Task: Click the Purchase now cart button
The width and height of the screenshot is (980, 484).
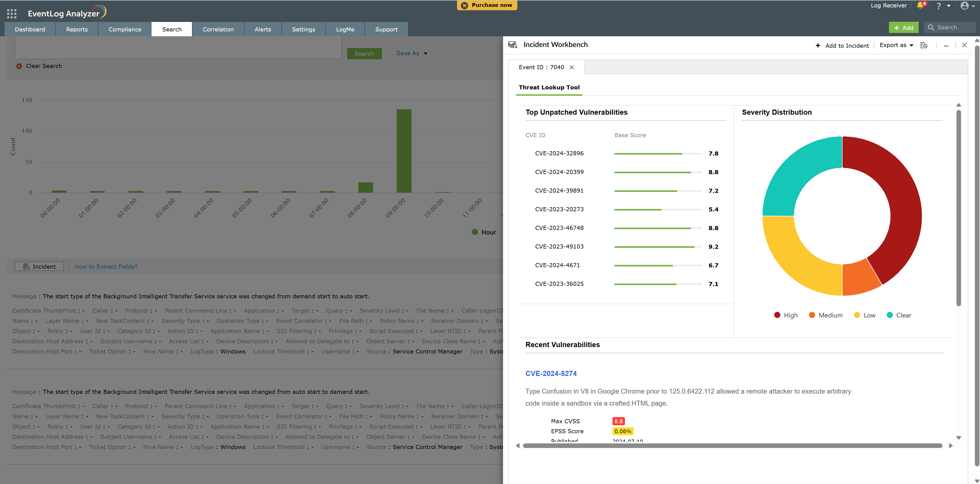Action: [487, 5]
